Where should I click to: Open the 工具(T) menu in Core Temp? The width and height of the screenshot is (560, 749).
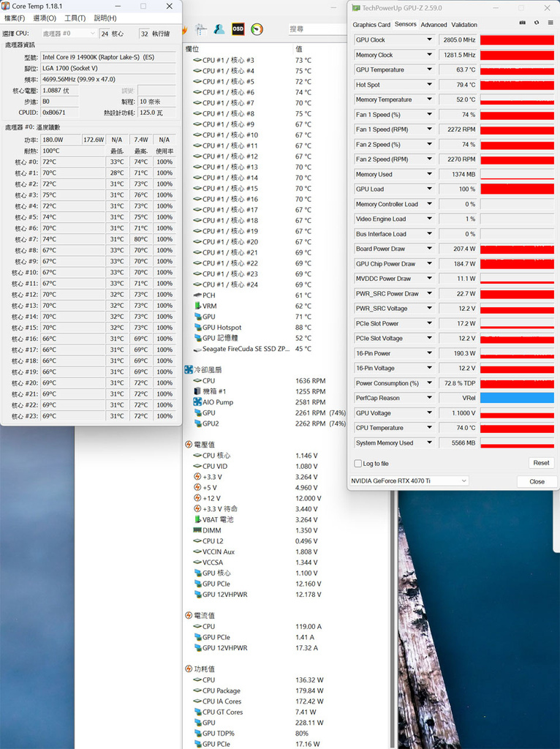point(75,18)
